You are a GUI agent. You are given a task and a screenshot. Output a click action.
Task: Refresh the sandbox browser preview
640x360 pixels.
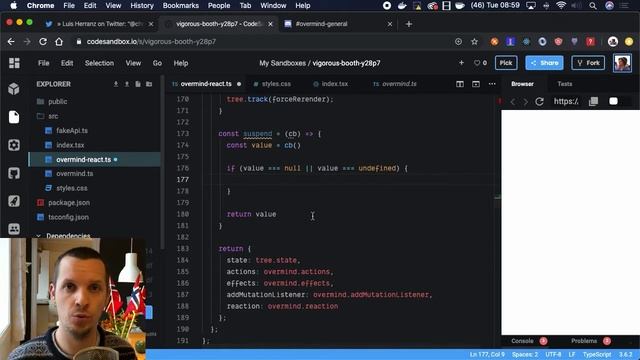(539, 102)
